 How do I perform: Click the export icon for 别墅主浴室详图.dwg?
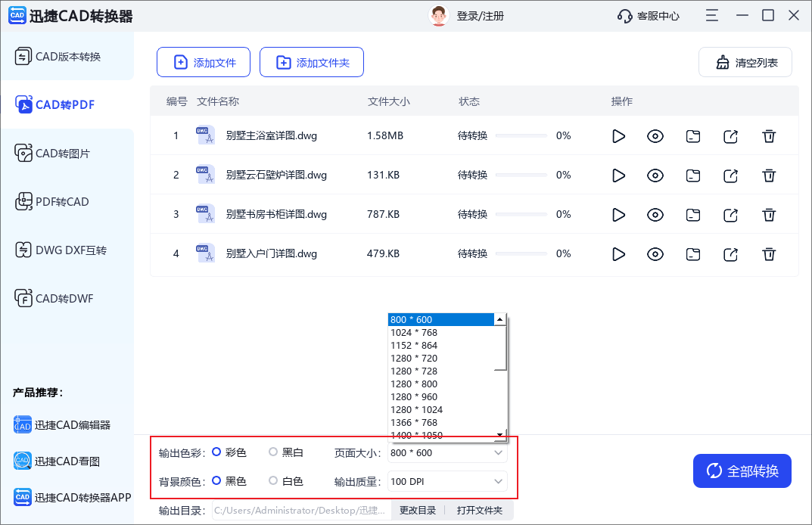pos(730,136)
